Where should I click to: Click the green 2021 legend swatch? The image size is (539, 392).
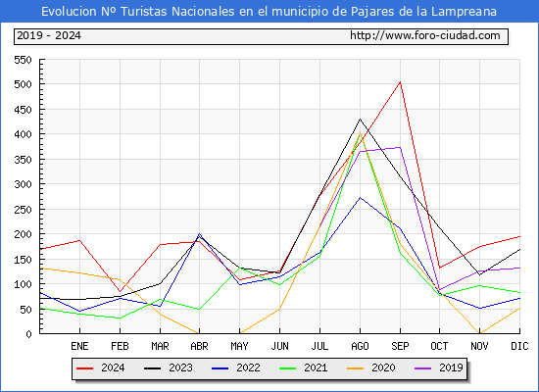point(288,368)
